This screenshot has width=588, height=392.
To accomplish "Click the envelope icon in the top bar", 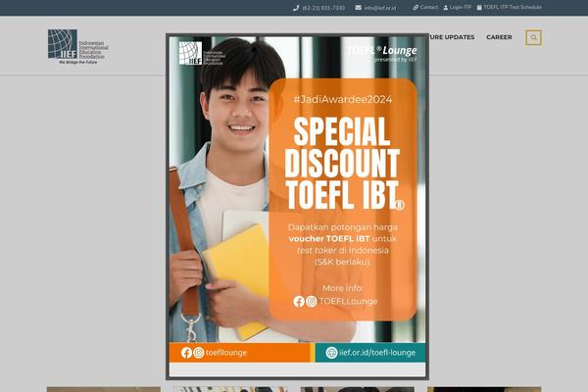I will pos(358,8).
